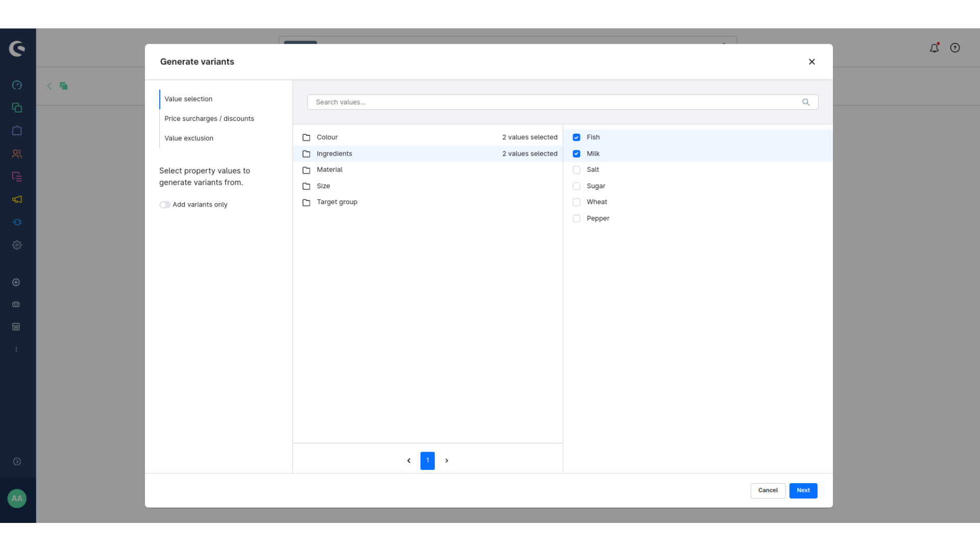Check the Sugar checkbox
980x551 pixels.
[x=576, y=186]
